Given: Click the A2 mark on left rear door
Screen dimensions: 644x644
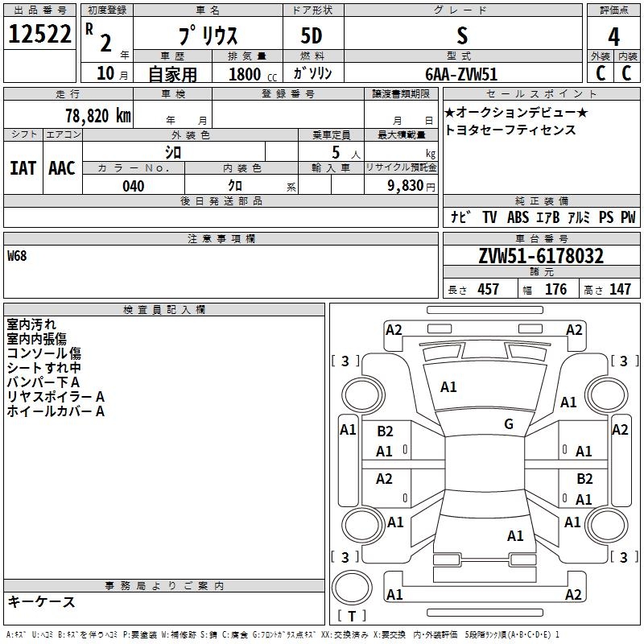Looking at the screenshot, I should click(385, 478).
